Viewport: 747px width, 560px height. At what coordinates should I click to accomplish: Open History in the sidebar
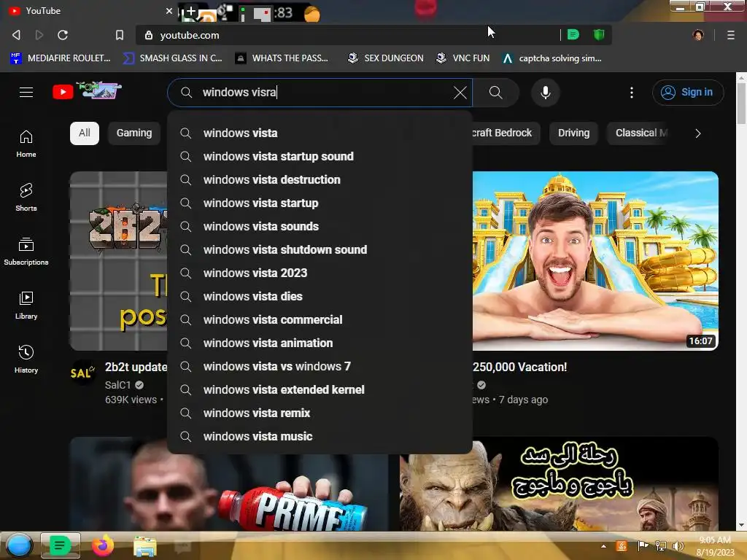click(x=26, y=359)
